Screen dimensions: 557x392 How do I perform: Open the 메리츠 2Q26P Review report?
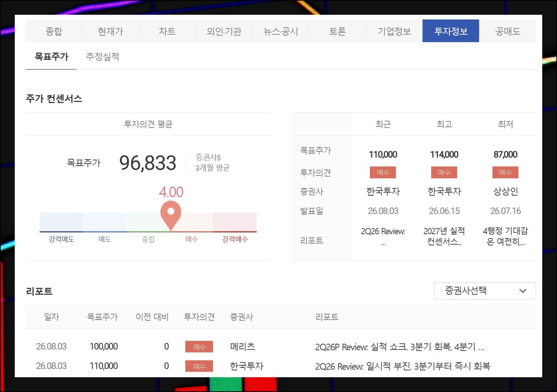point(400,347)
